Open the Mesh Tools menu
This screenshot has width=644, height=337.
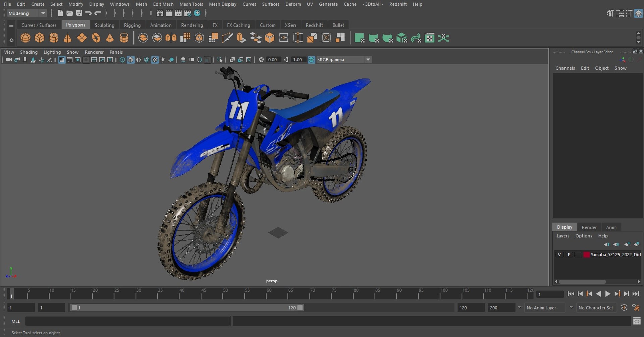point(191,4)
